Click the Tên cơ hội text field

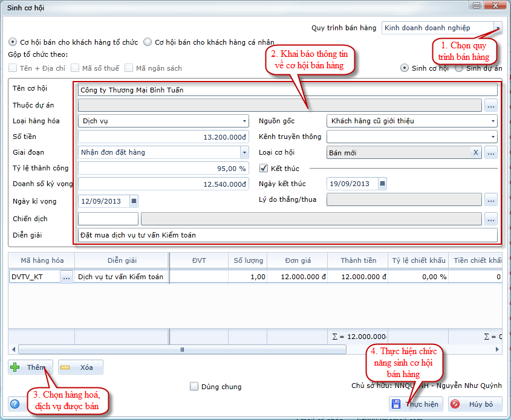click(287, 90)
